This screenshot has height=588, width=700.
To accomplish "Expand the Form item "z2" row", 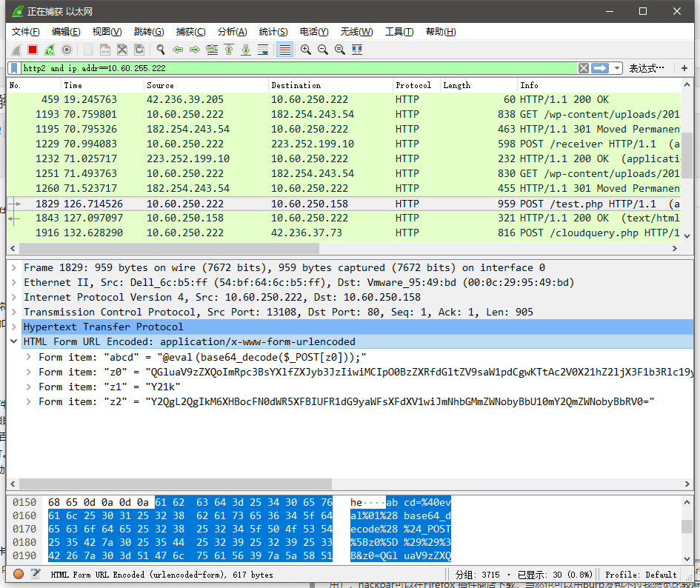I will pyautogui.click(x=29, y=402).
